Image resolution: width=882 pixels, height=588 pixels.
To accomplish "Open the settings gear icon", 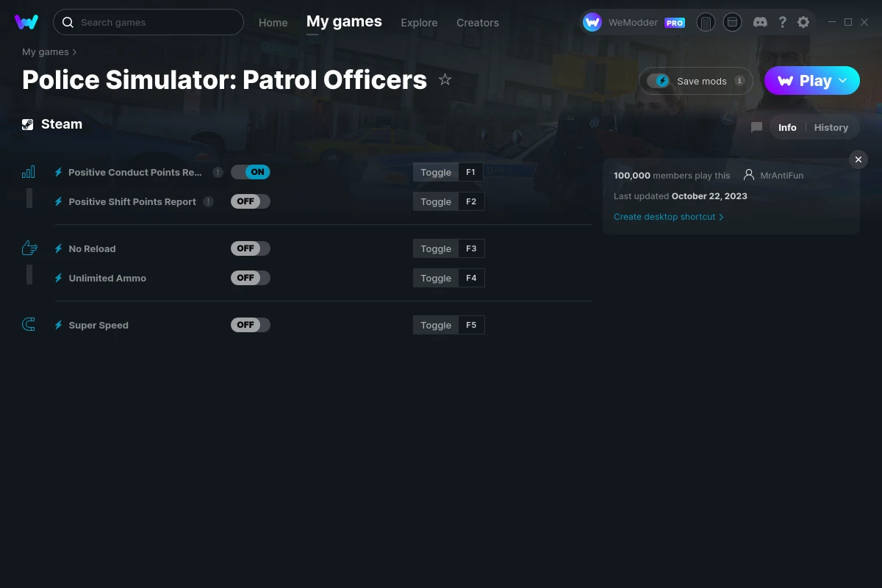I will pos(803,22).
